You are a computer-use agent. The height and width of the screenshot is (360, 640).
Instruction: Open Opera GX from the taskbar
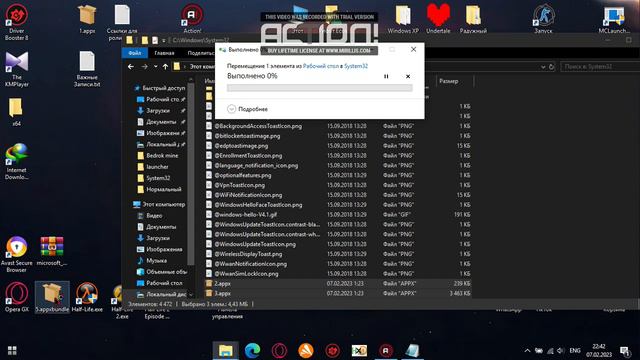click(280, 350)
